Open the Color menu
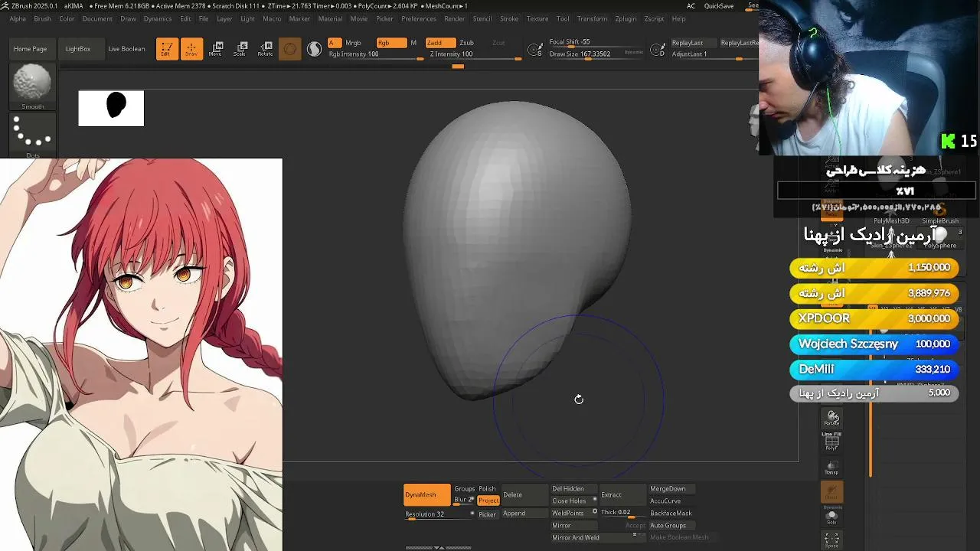Viewport: 980px width, 551px height. (67, 18)
